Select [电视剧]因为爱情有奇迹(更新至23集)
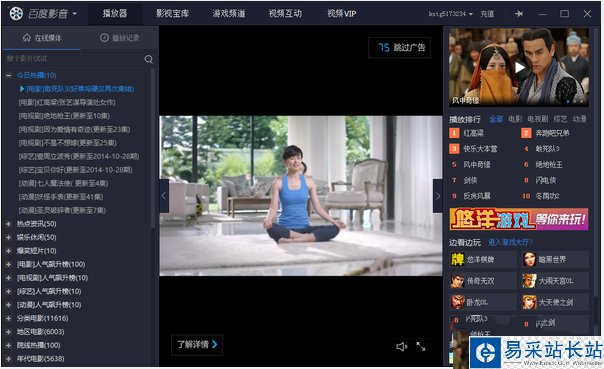The width and height of the screenshot is (604, 369). tap(74, 129)
